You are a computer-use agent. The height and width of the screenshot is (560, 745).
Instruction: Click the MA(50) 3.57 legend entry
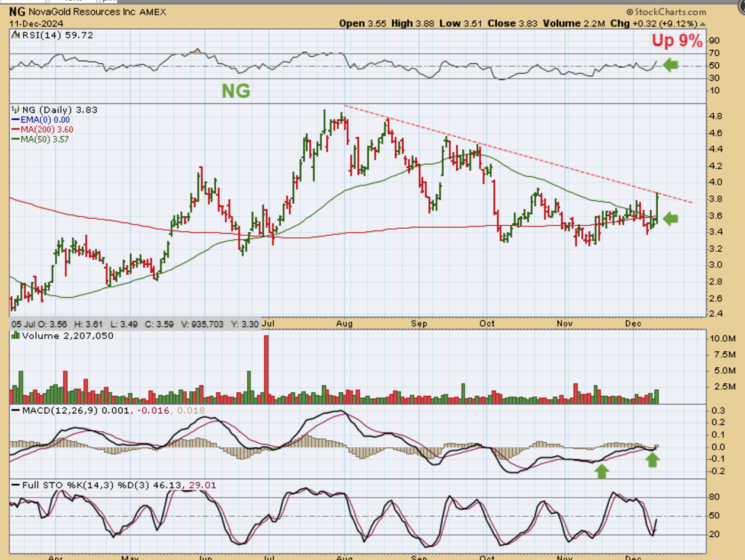[x=46, y=139]
